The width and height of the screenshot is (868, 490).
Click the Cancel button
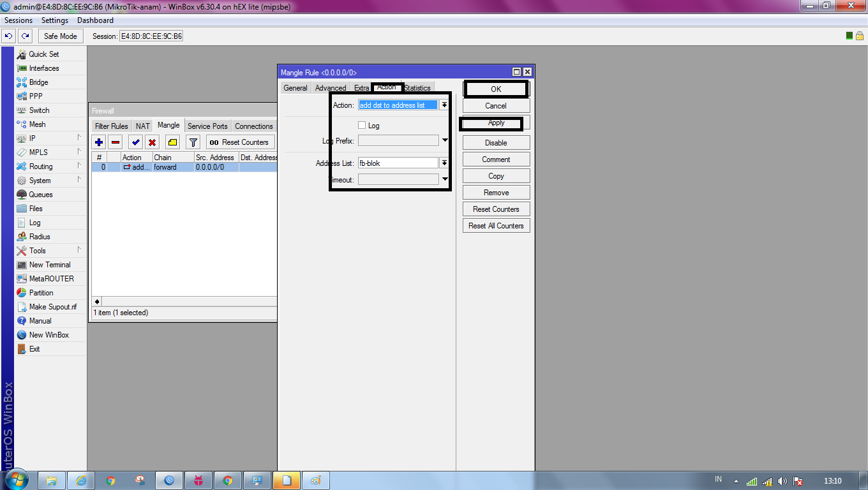[496, 106]
